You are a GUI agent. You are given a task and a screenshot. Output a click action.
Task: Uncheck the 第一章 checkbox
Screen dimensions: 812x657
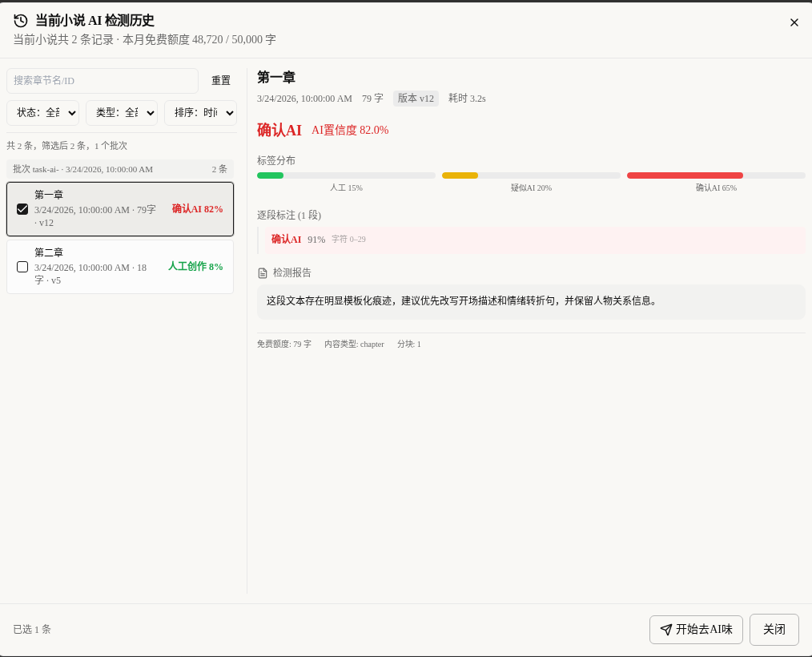pos(22,209)
